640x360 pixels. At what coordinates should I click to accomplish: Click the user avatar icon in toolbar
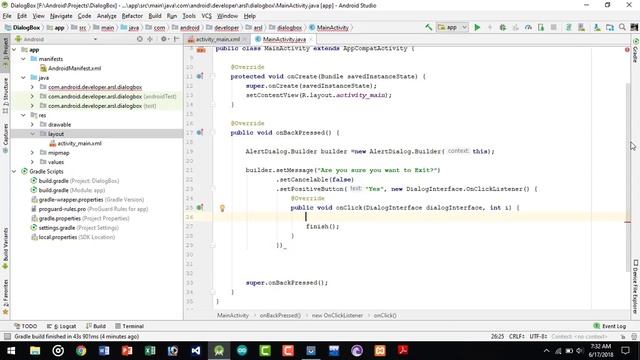pos(634,27)
